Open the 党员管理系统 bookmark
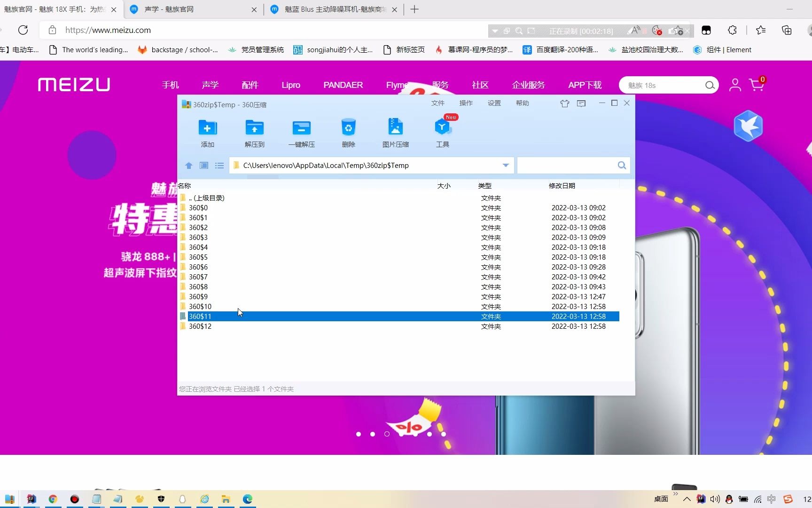The image size is (812, 508). [x=256, y=50]
